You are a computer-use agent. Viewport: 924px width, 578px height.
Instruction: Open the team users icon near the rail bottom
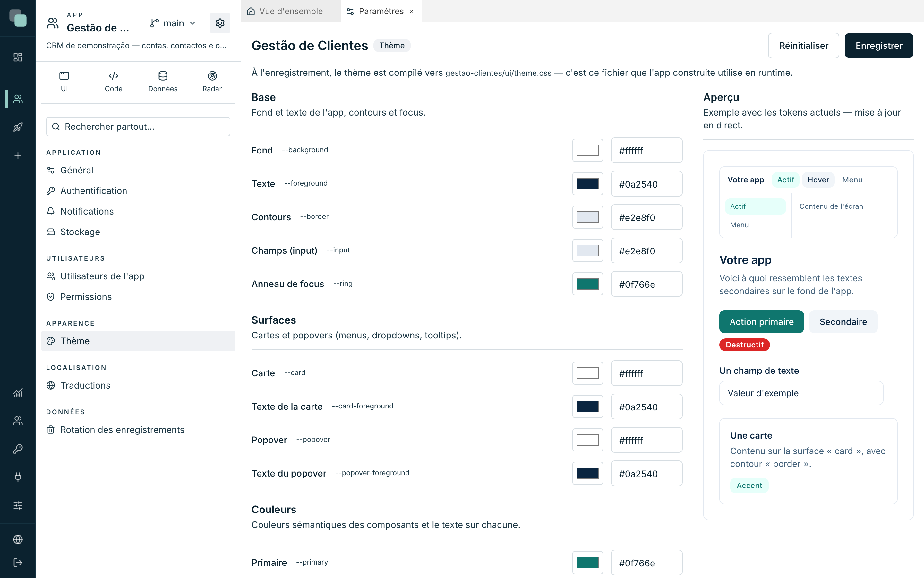(18, 421)
